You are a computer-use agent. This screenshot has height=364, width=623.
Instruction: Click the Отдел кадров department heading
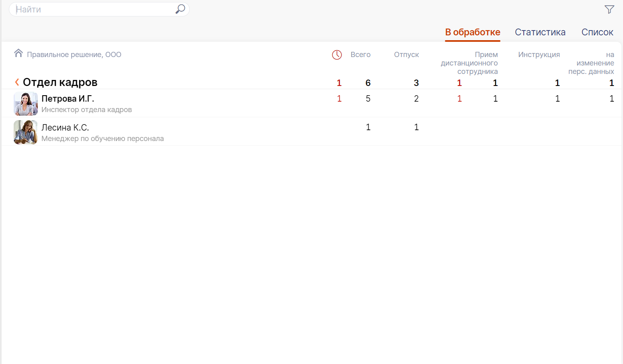click(x=60, y=82)
